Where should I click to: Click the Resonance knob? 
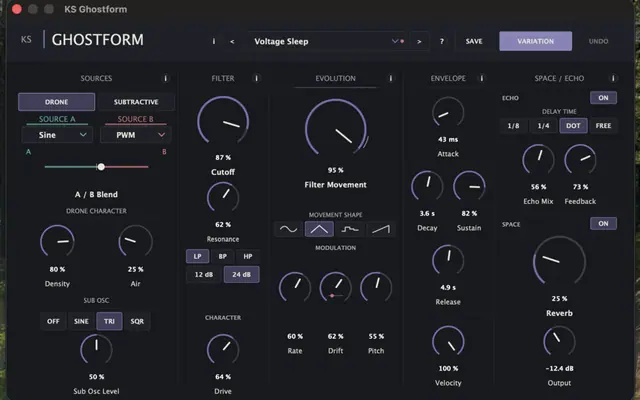tap(223, 198)
